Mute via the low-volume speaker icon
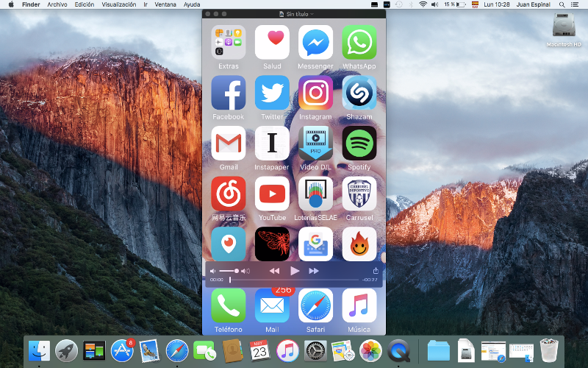The image size is (588, 368). tap(213, 271)
